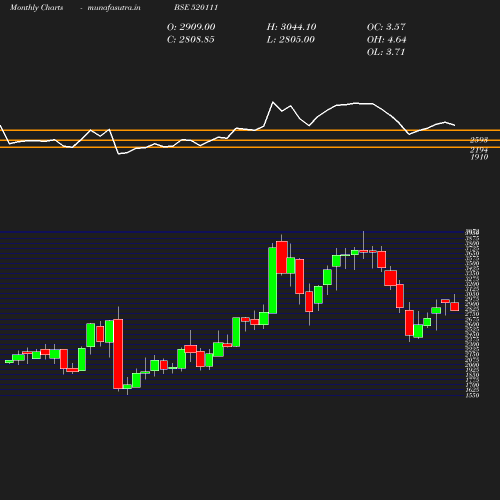Select the low value "L: 2805.00"
Viewport: 500px width, 500px height.
coord(291,39)
